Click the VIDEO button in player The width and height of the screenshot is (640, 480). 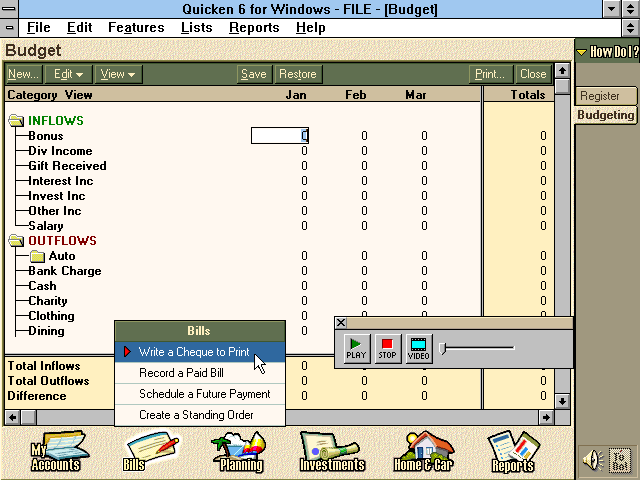419,348
